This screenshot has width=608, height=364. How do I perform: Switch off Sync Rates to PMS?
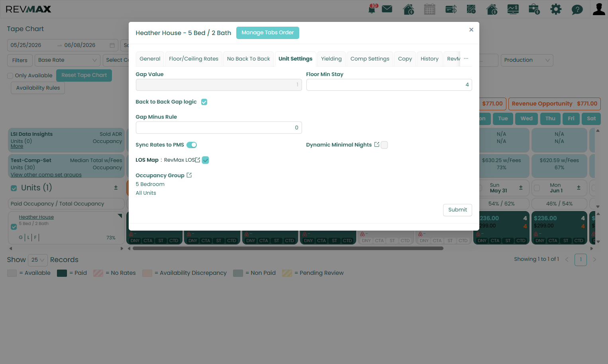tap(192, 145)
